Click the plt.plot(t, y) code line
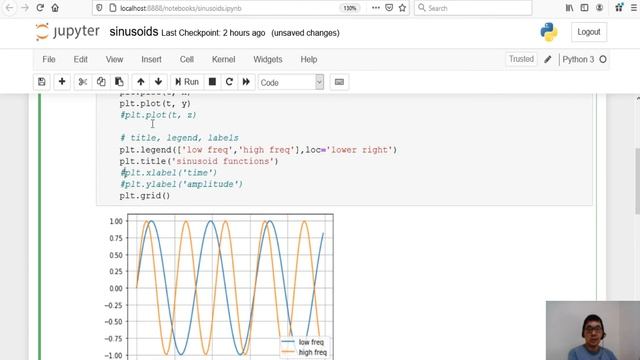Screen dimensions: 640x360 tap(155, 104)
